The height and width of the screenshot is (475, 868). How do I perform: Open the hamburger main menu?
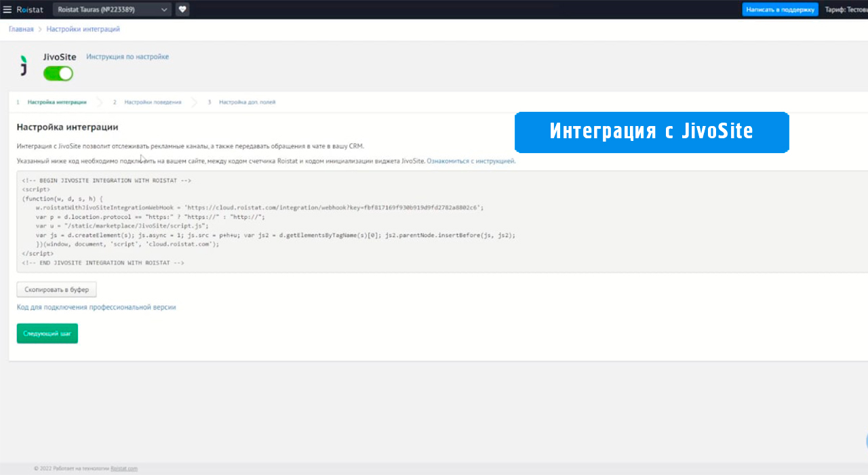point(7,9)
